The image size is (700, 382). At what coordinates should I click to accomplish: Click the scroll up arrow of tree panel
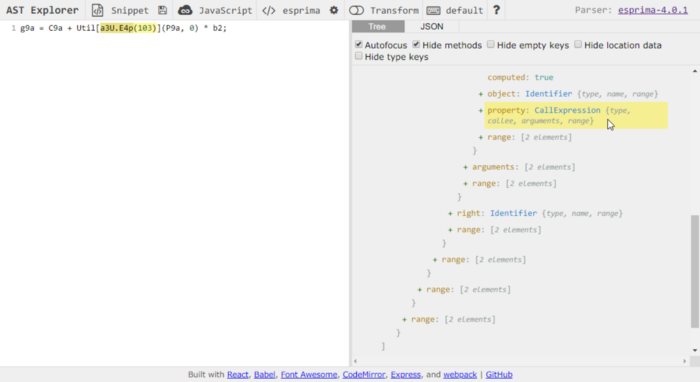point(695,71)
